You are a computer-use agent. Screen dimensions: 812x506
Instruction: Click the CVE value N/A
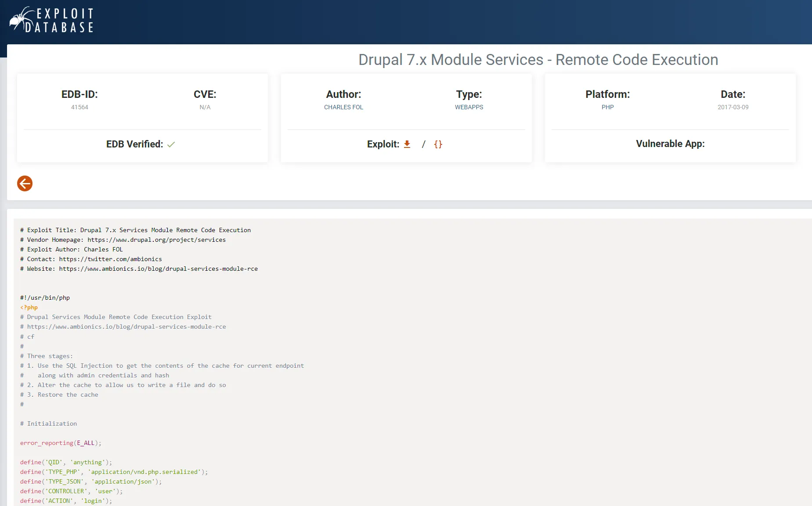pos(205,107)
